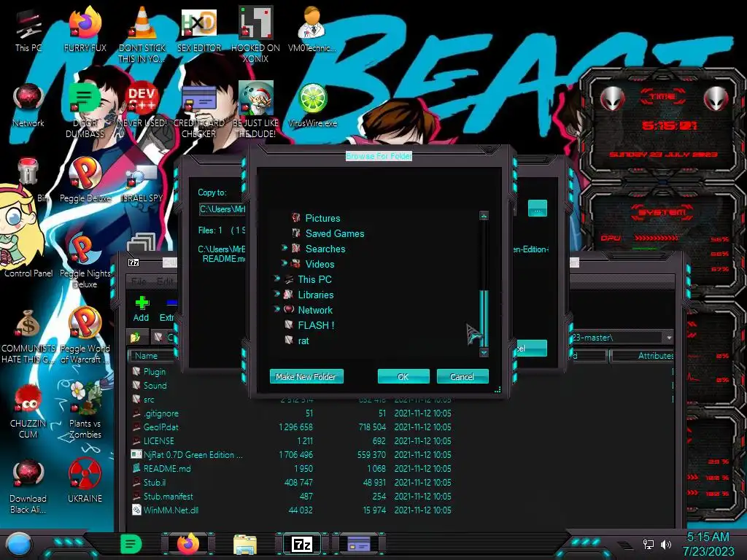Viewport: 747px width, 560px height.
Task: Click the folder tree scrollbar thumb
Action: point(484,317)
